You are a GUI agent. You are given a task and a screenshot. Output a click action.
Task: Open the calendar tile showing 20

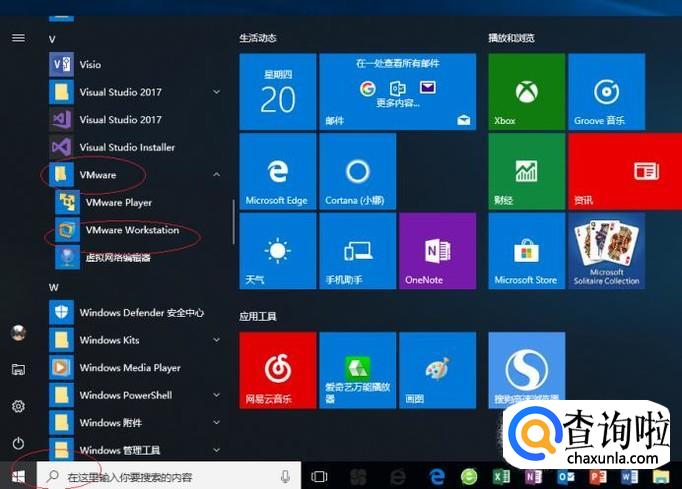point(277,92)
